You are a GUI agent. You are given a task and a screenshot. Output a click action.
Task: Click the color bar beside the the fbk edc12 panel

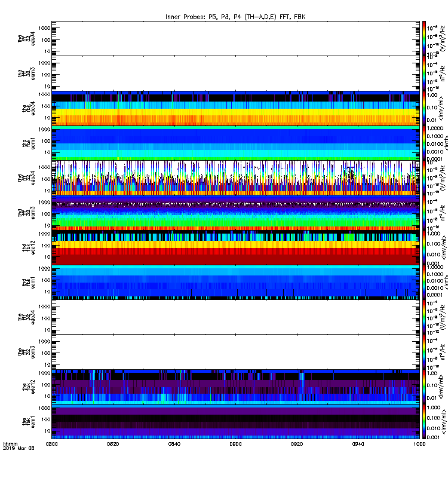pyautogui.click(x=424, y=387)
